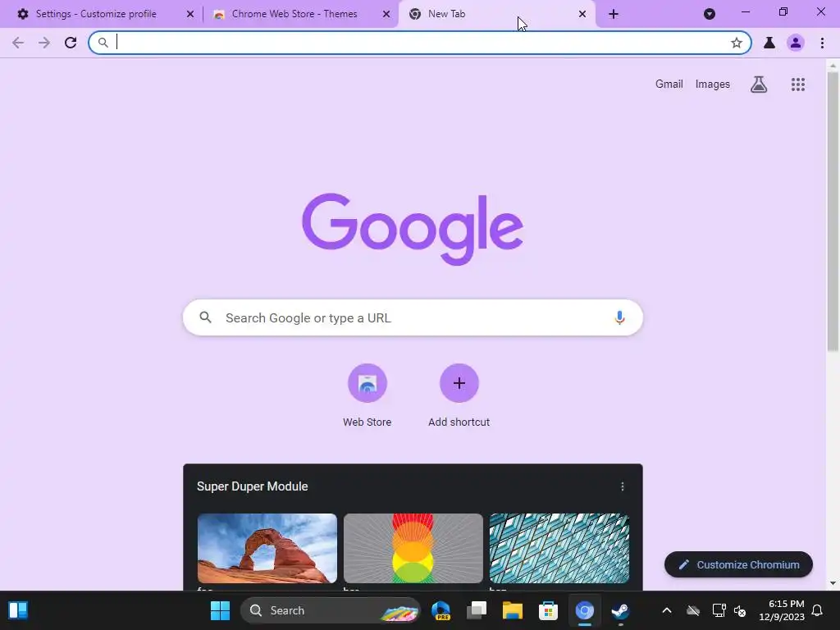
Task: Open the notifications bell
Action: [817, 610]
